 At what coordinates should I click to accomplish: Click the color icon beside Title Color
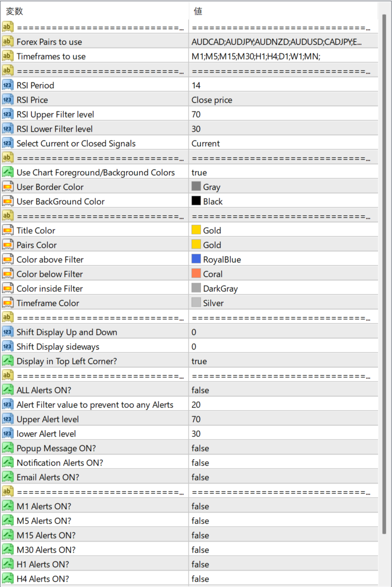(8, 231)
